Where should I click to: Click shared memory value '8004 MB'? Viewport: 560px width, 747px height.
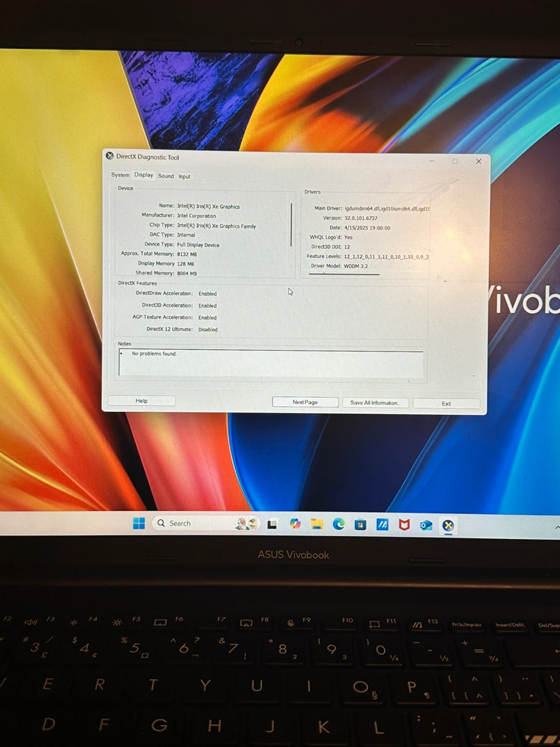click(187, 273)
